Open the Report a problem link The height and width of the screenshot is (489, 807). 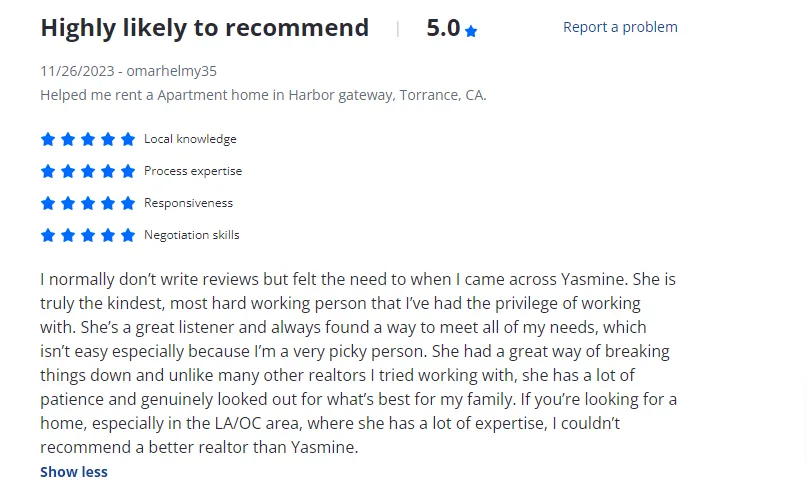click(620, 27)
